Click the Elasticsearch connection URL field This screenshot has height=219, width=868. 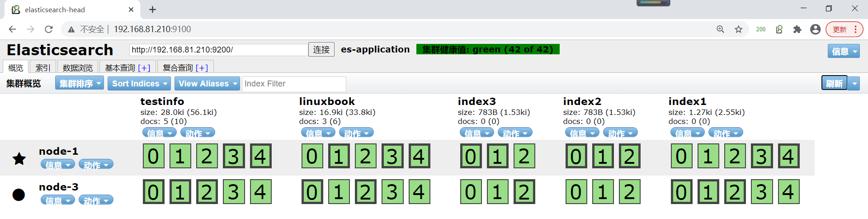219,50
